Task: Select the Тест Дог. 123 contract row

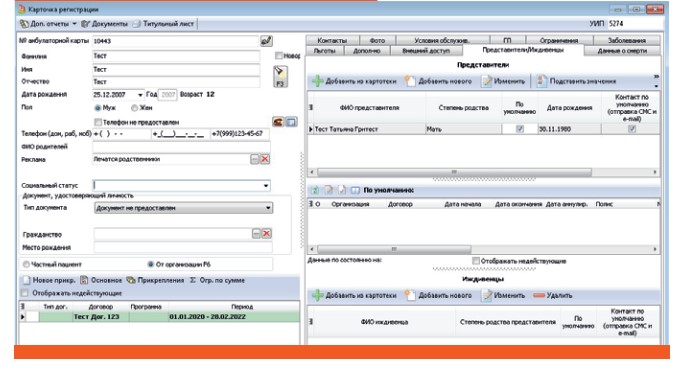Action: [x=160, y=317]
